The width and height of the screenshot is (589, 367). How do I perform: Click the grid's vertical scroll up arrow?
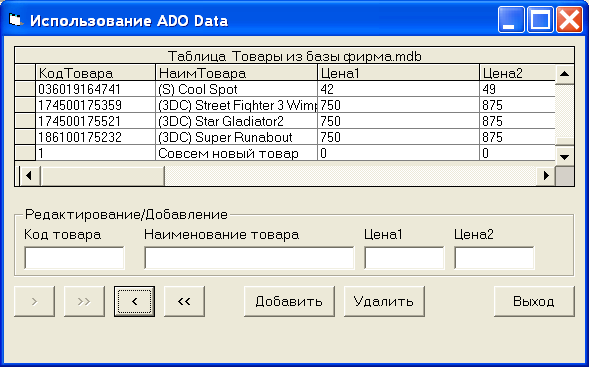(565, 74)
